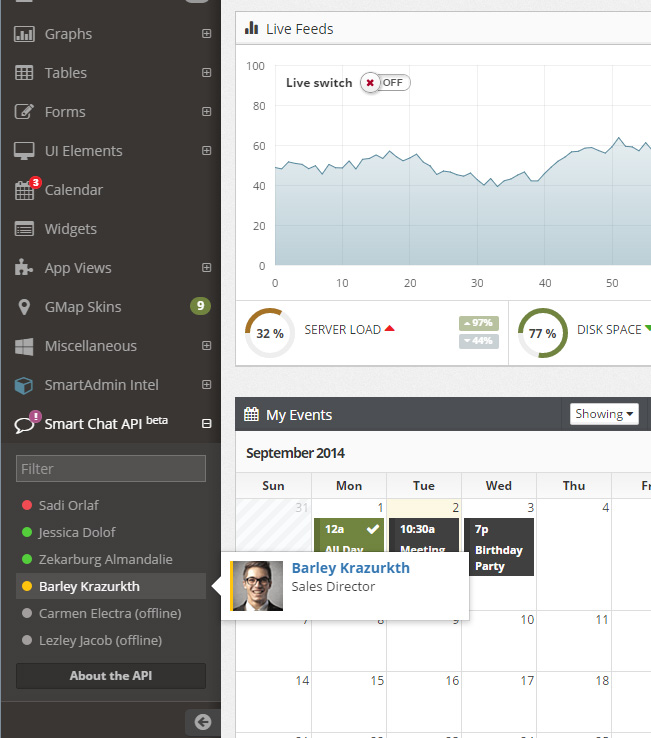Screen dimensions: 651x738
Task: Click the GMap Skins map marker icon
Action: [24, 307]
